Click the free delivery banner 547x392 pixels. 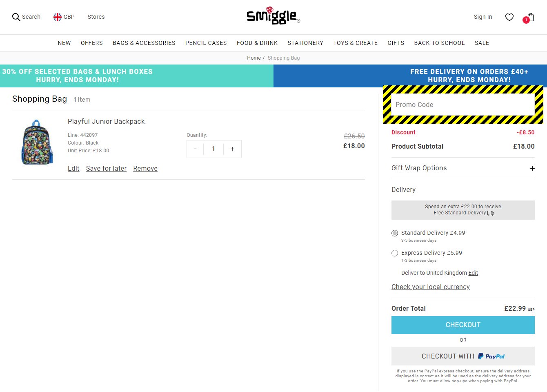[410, 76]
